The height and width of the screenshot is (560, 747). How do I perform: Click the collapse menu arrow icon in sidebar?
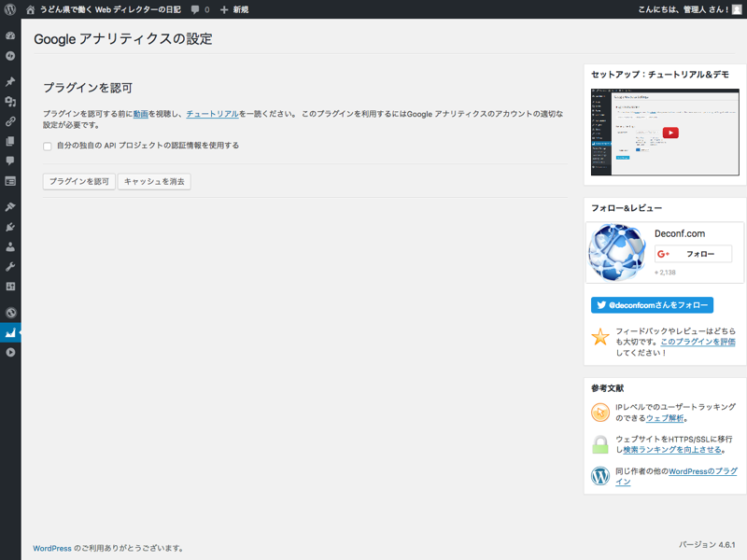[x=10, y=353]
